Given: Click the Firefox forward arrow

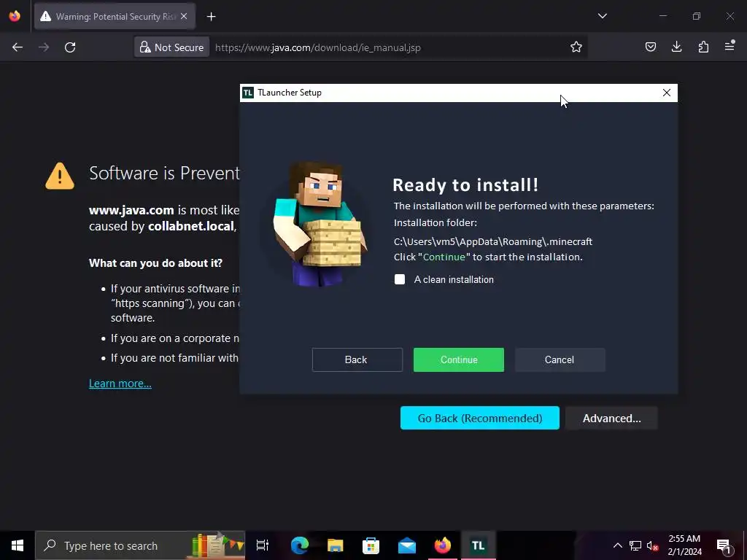Looking at the screenshot, I should click(44, 47).
